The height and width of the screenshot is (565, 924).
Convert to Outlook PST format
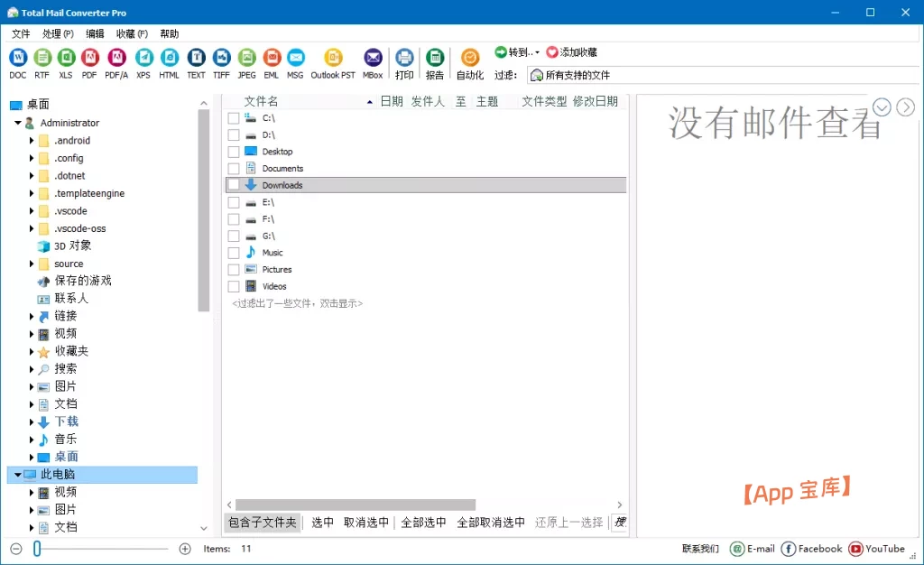click(x=333, y=63)
